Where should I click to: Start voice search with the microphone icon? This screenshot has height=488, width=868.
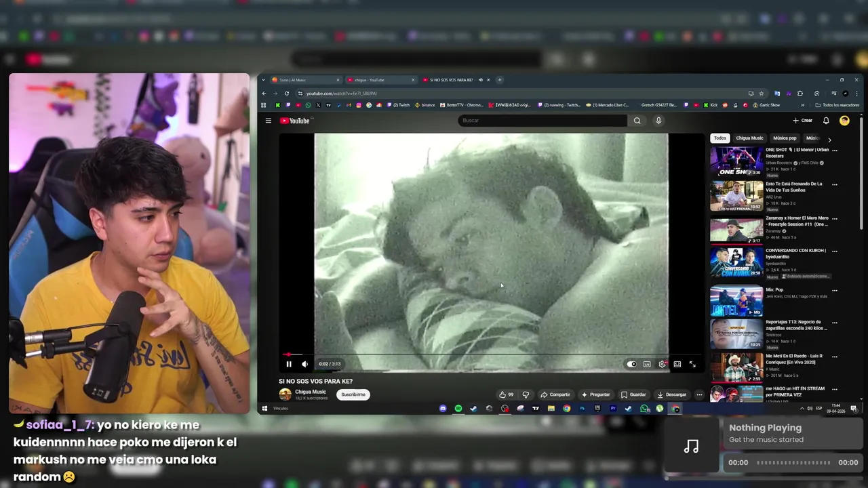click(x=658, y=121)
